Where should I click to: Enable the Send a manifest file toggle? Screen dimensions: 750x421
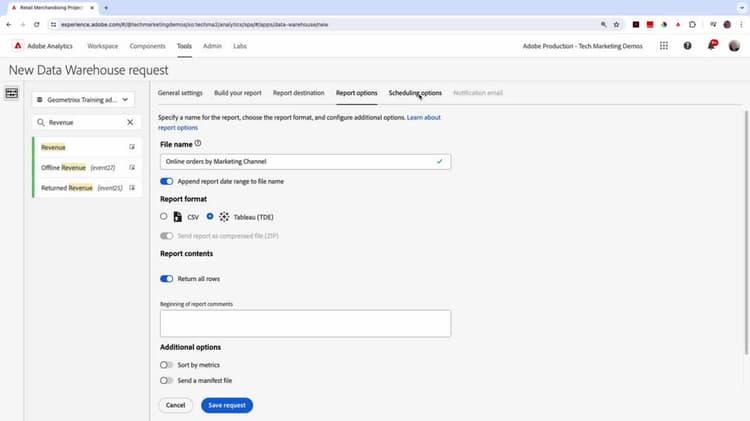click(x=166, y=381)
